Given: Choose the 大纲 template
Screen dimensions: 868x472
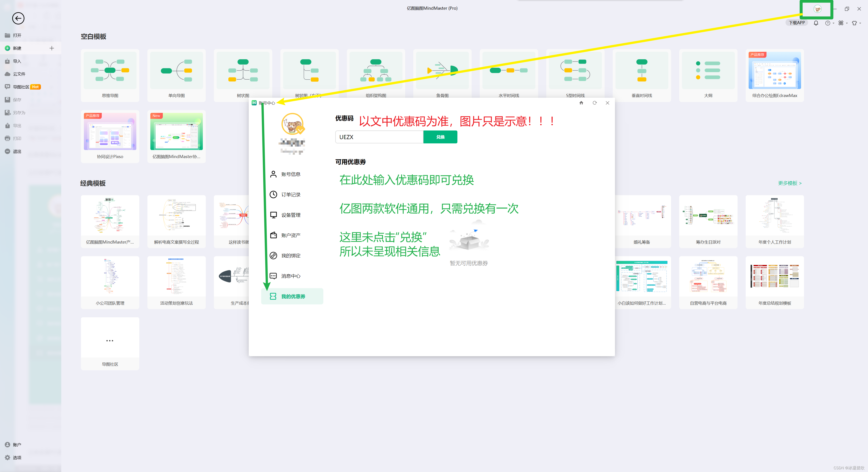Looking at the screenshot, I should pyautogui.click(x=708, y=76).
